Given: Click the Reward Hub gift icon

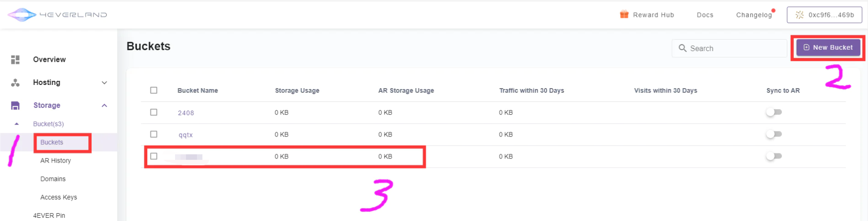Looking at the screenshot, I should tap(624, 15).
